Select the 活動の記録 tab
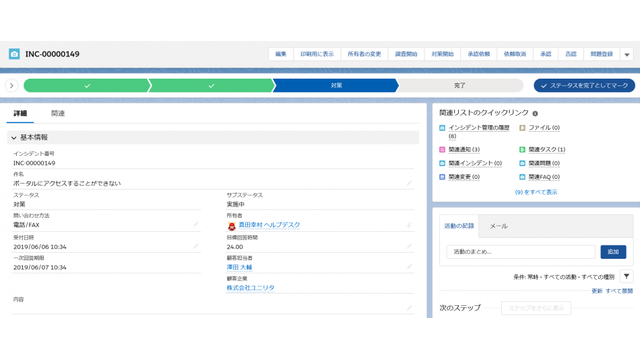 pyautogui.click(x=459, y=226)
